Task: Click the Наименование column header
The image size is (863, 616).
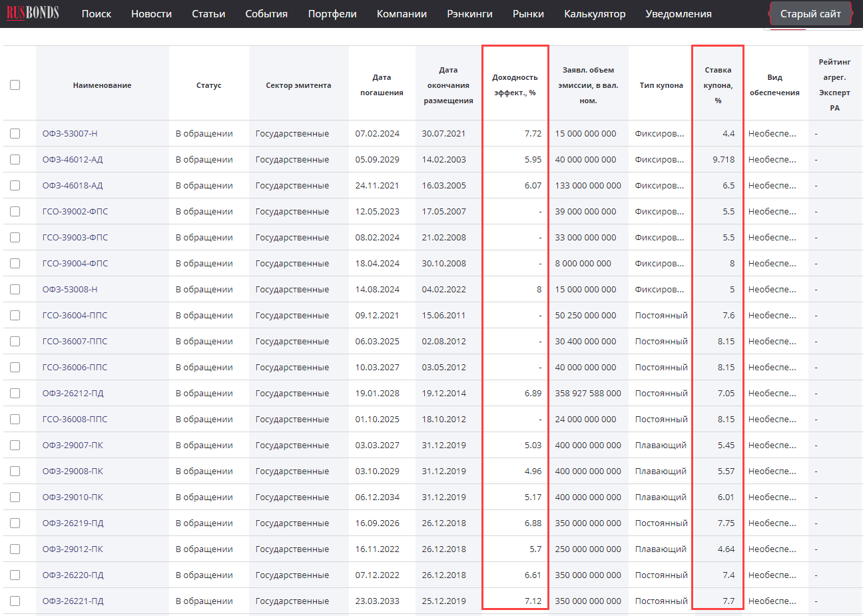Action: tap(102, 85)
